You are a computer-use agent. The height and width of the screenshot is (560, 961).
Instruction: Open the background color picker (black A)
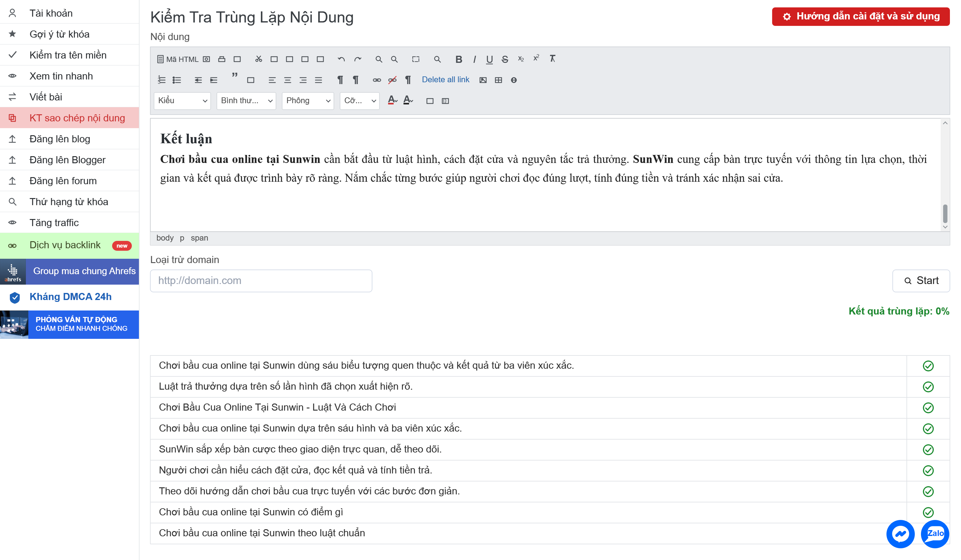[408, 100]
